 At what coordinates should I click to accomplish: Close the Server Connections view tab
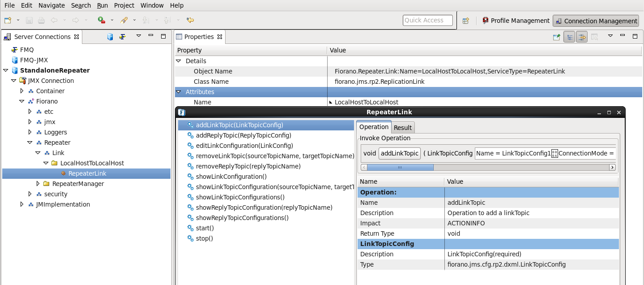[77, 37]
